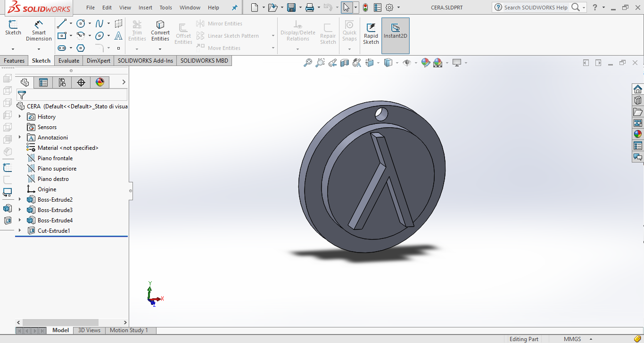The width and height of the screenshot is (644, 343).
Task: Open the Insert menu
Action: [145, 8]
